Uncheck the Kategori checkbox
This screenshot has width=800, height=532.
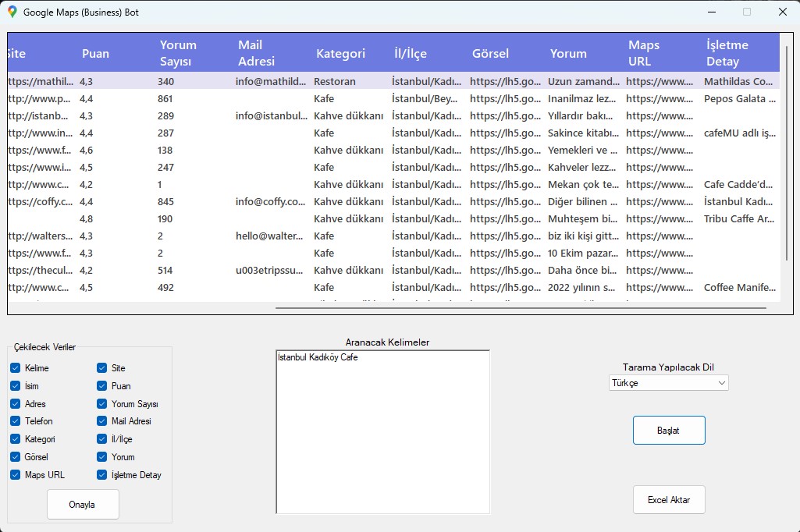16,438
